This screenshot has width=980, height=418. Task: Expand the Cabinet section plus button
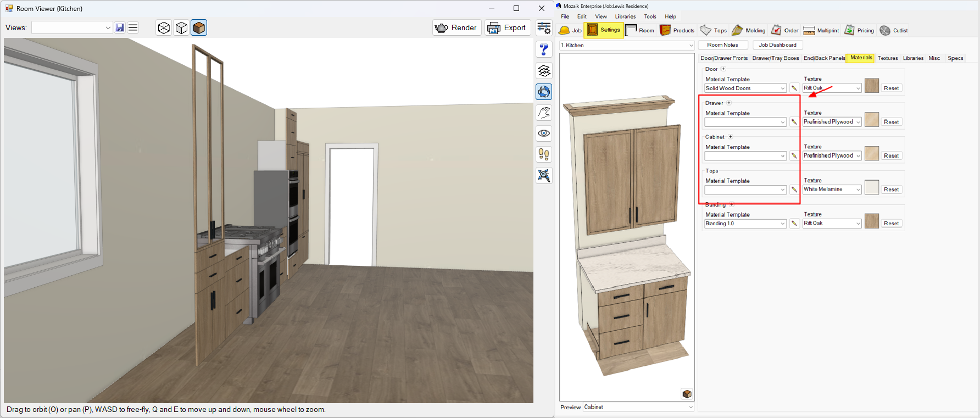point(730,137)
